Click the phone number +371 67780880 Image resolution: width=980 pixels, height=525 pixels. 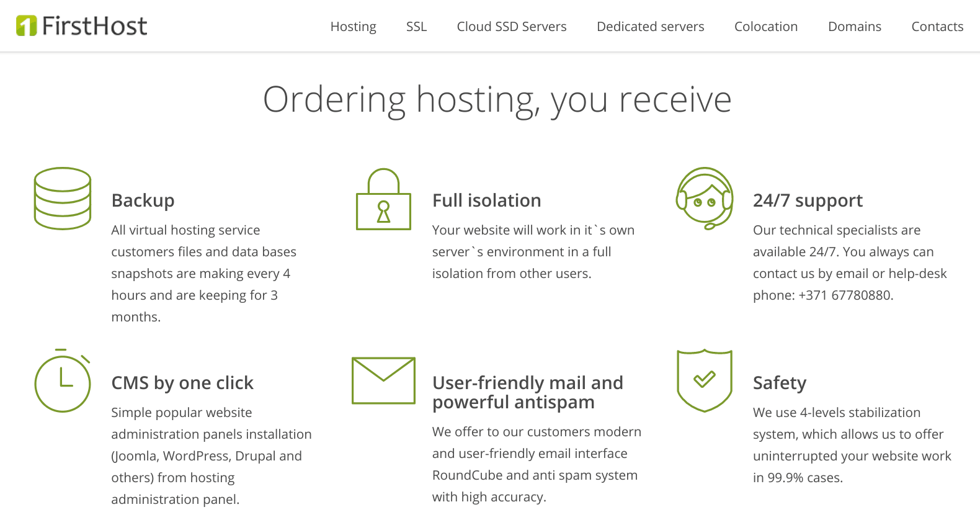[x=845, y=295]
